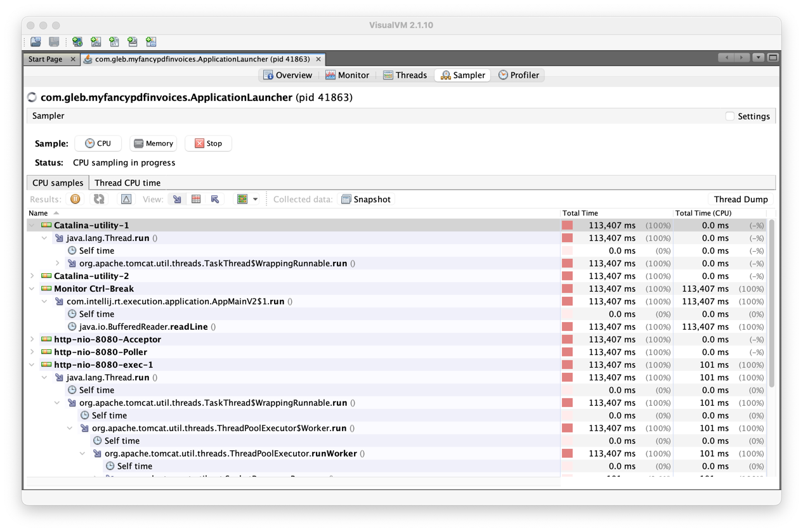
Task: Expand the http-nio-8080-Acceptor thread
Action: click(32, 339)
